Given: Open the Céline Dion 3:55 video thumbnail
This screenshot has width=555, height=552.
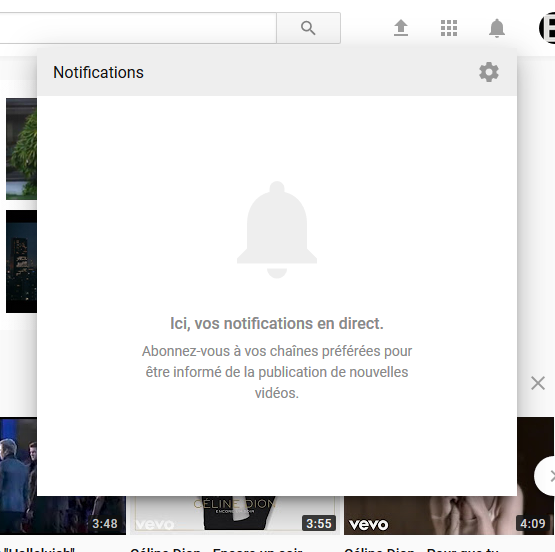Looking at the screenshot, I should pyautogui.click(x=235, y=515).
